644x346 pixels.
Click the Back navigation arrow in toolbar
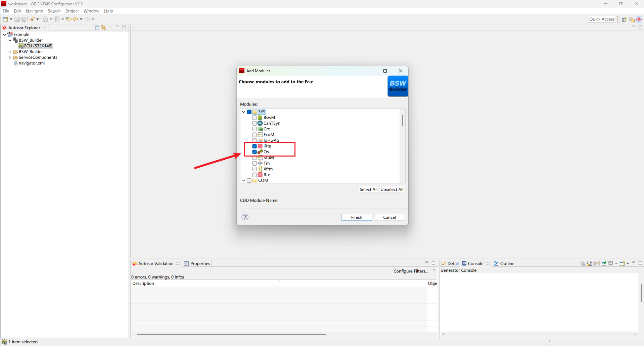(x=76, y=19)
